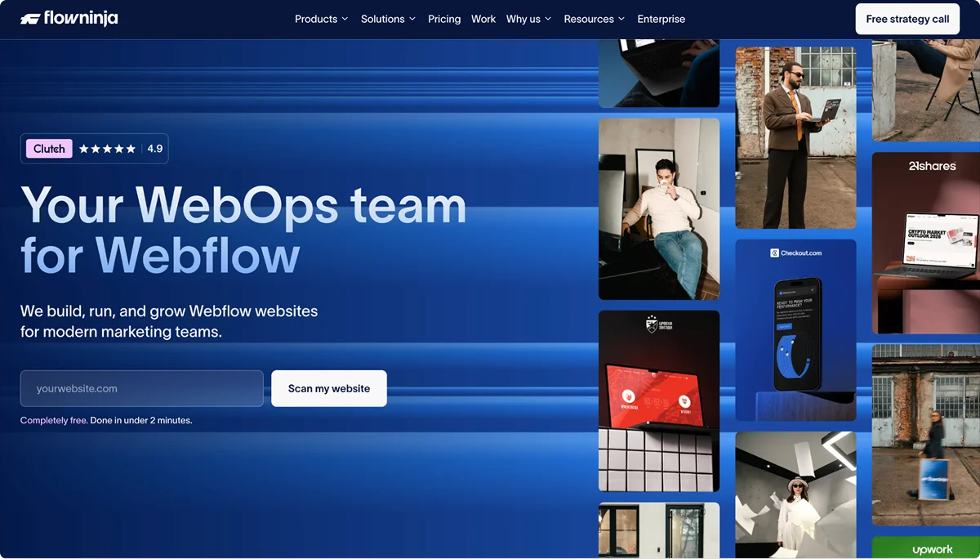The image size is (980, 559).
Task: Click the 4.9 rating badge
Action: click(x=155, y=148)
